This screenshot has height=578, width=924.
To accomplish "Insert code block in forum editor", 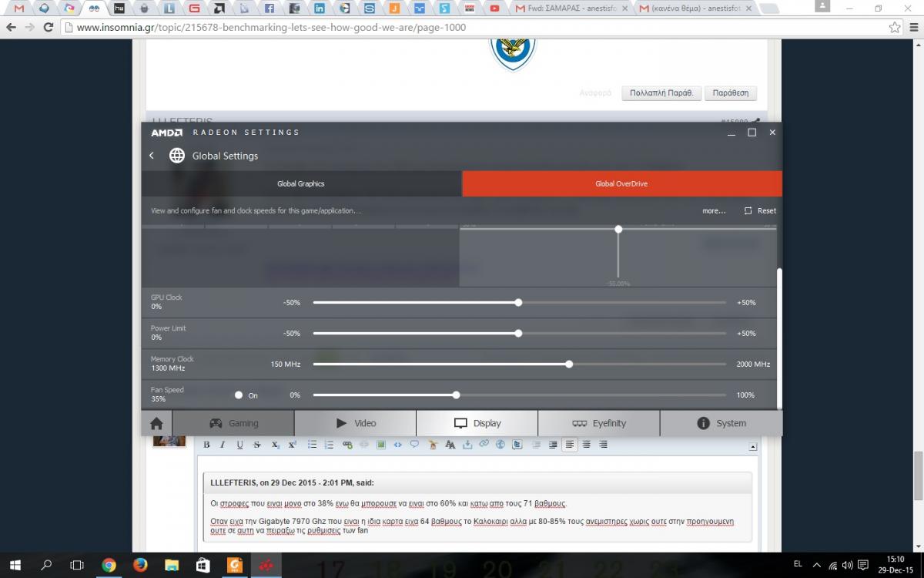I will tap(397, 445).
